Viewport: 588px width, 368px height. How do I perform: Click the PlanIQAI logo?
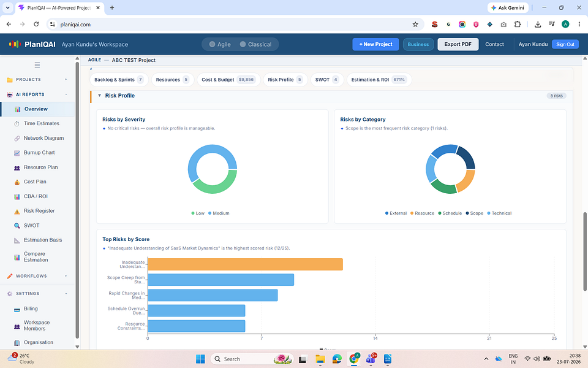point(32,44)
